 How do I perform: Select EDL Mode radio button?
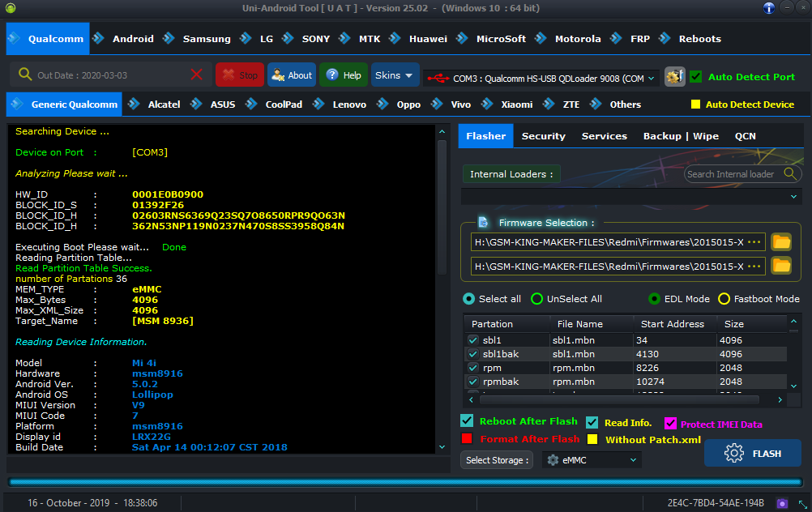654,299
